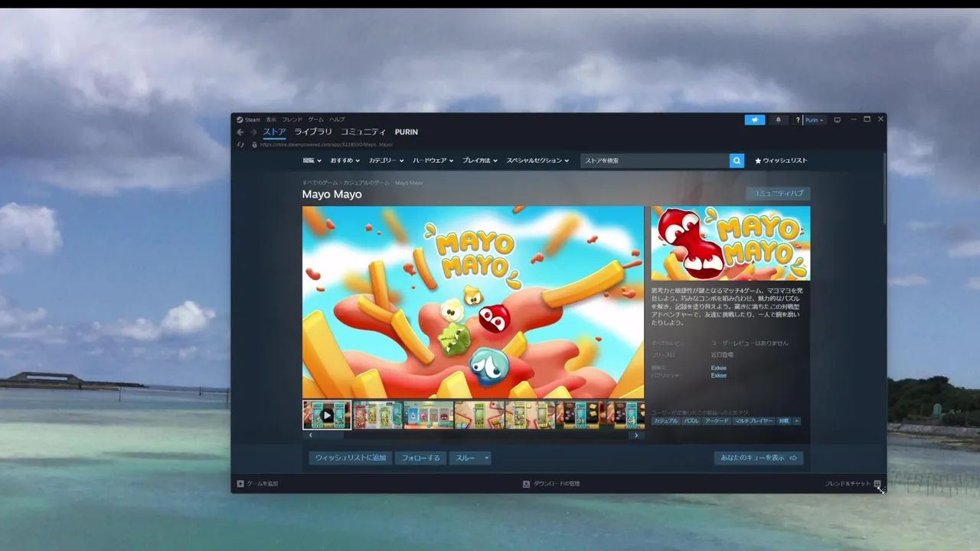Select the アーケード tag
The image size is (980, 551).
(717, 421)
